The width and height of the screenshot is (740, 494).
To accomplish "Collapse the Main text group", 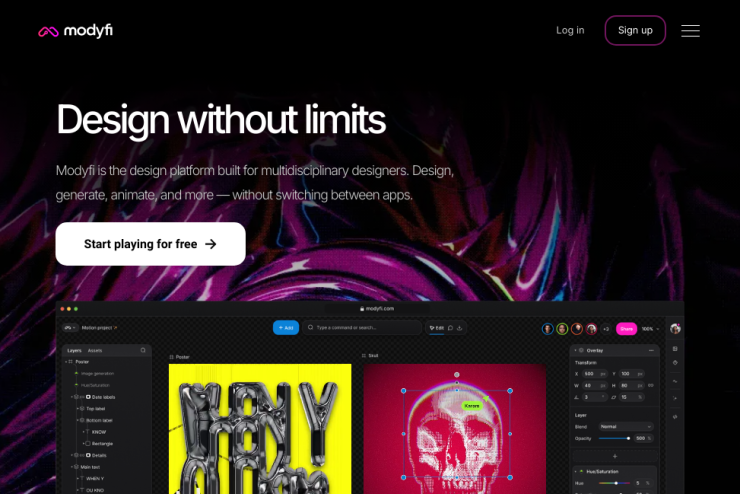I will [x=72, y=467].
